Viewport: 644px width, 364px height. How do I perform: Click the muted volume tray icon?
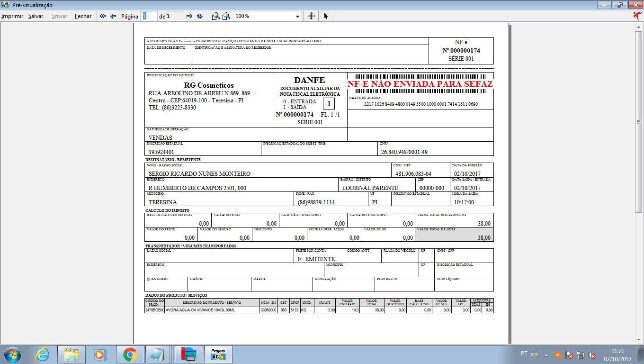592,355
